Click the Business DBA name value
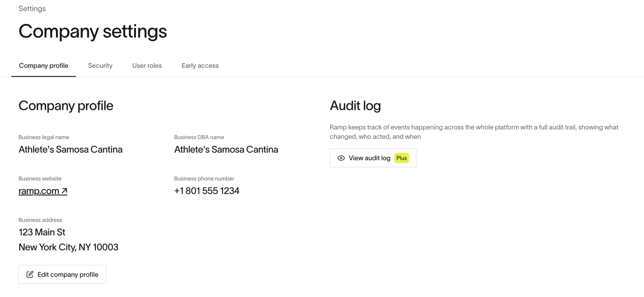This screenshot has width=644, height=297. pyautogui.click(x=226, y=150)
